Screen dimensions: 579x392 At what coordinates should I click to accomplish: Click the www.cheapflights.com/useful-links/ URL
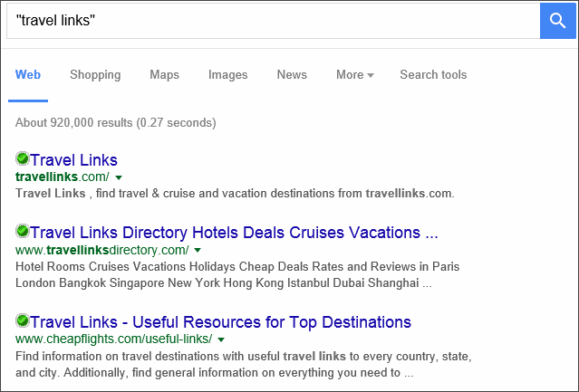click(x=114, y=339)
